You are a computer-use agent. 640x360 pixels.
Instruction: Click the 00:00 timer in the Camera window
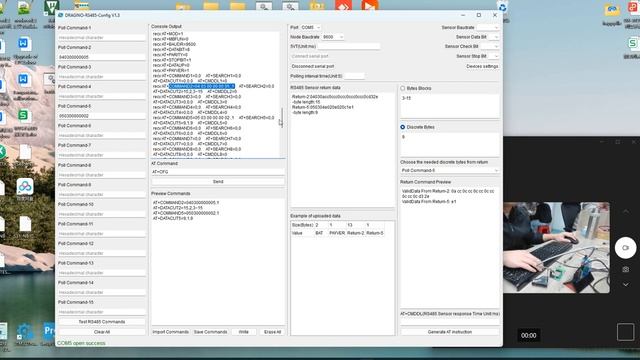click(528, 335)
